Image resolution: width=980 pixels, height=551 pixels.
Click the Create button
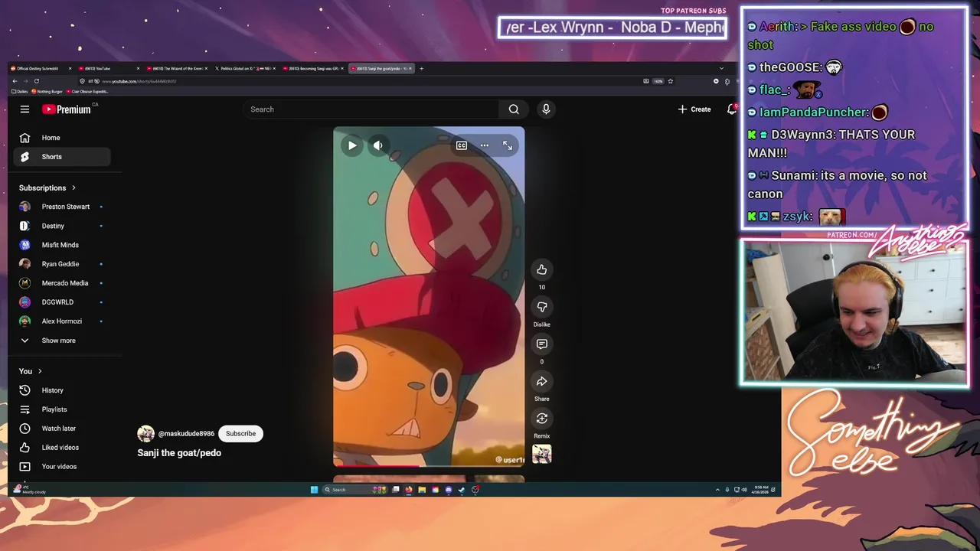pyautogui.click(x=694, y=109)
